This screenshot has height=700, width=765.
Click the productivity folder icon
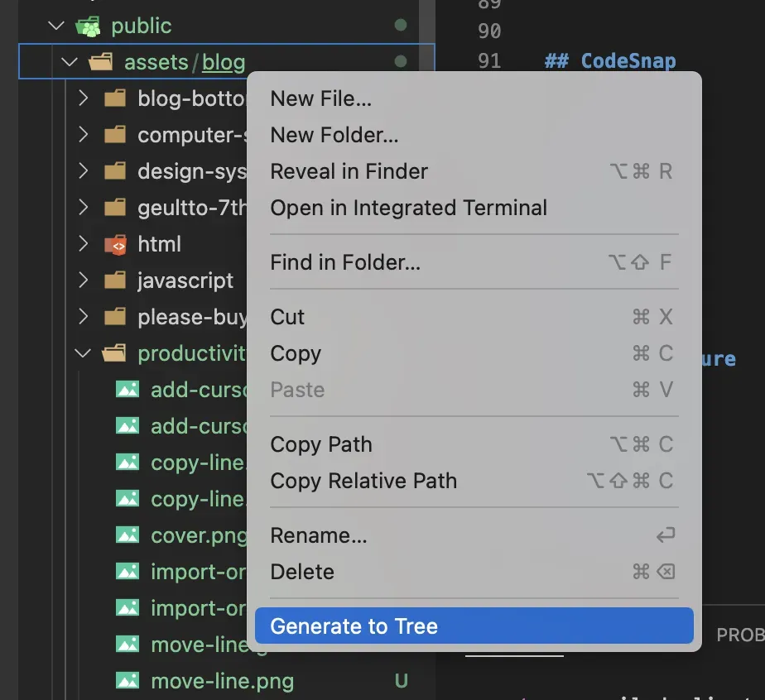114,352
